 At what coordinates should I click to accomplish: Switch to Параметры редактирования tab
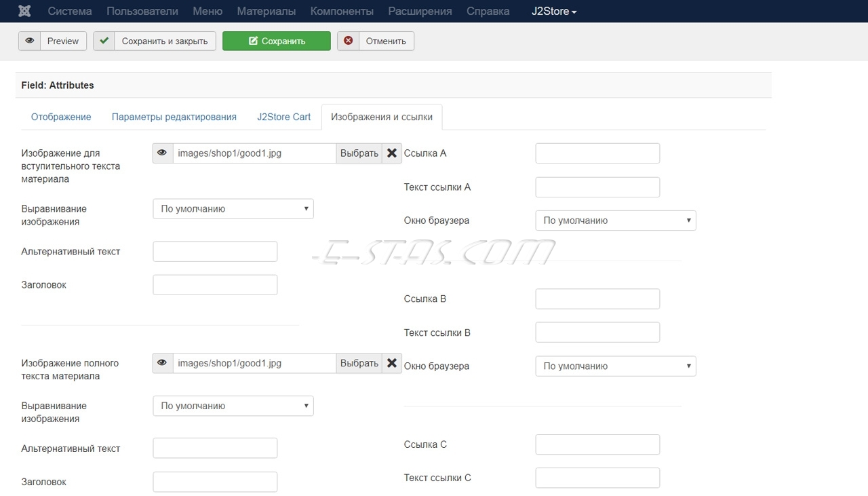point(174,117)
